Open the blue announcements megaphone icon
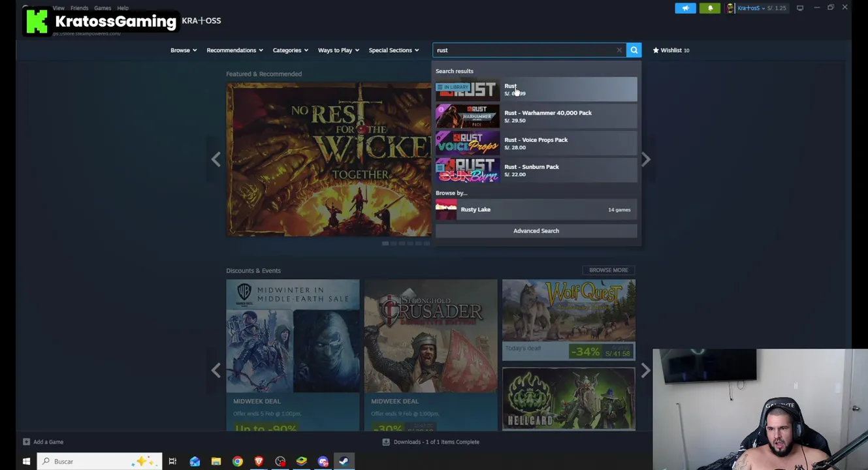The height and width of the screenshot is (470, 868). point(685,8)
